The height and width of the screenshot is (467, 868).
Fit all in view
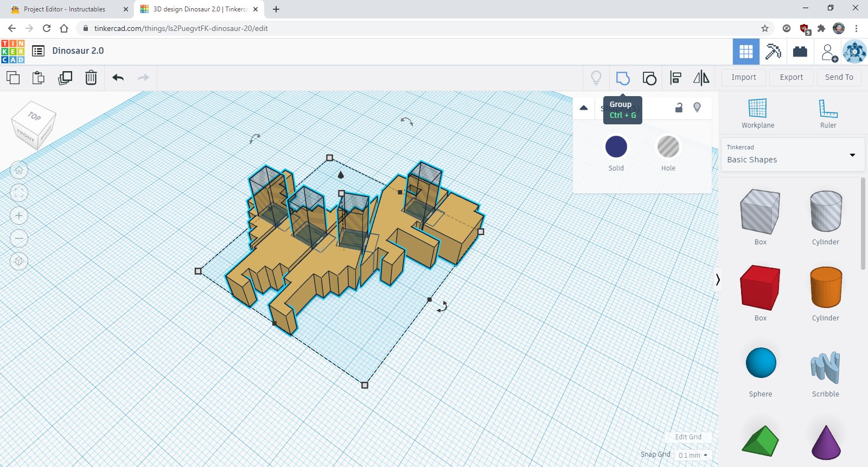pos(19,193)
